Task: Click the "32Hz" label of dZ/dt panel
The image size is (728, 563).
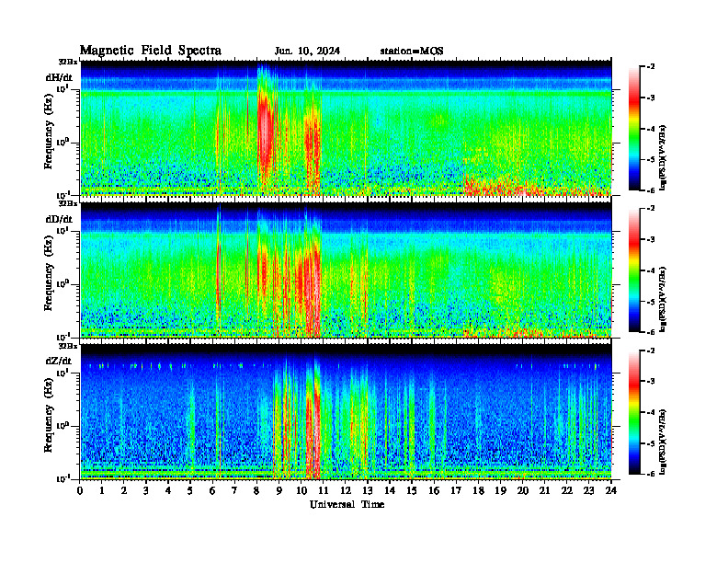Action: coord(67,346)
